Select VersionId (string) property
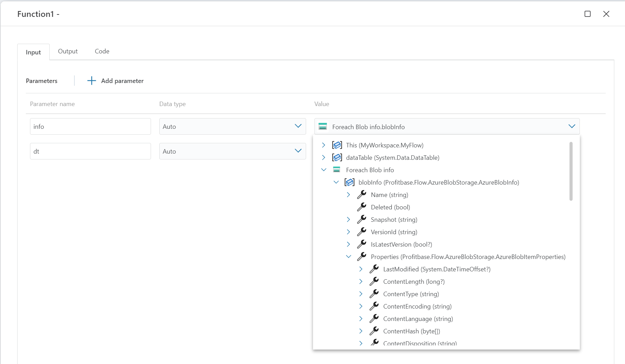 394,232
